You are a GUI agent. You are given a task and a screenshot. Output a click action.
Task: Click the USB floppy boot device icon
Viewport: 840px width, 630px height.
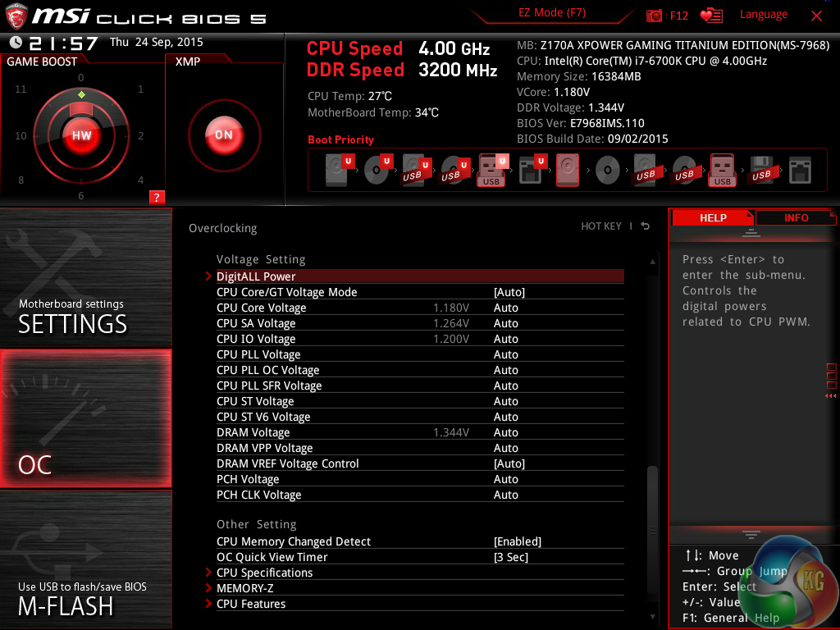pyautogui.click(x=760, y=170)
